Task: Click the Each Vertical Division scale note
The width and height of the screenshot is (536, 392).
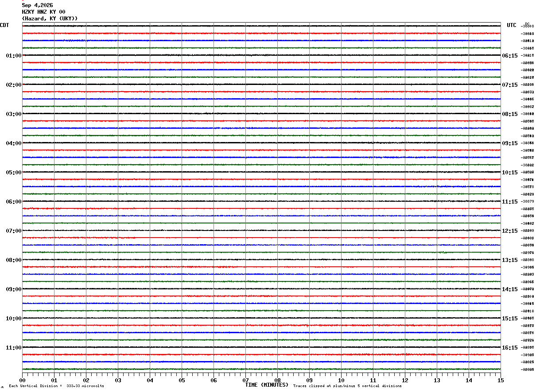Action: click(x=57, y=386)
